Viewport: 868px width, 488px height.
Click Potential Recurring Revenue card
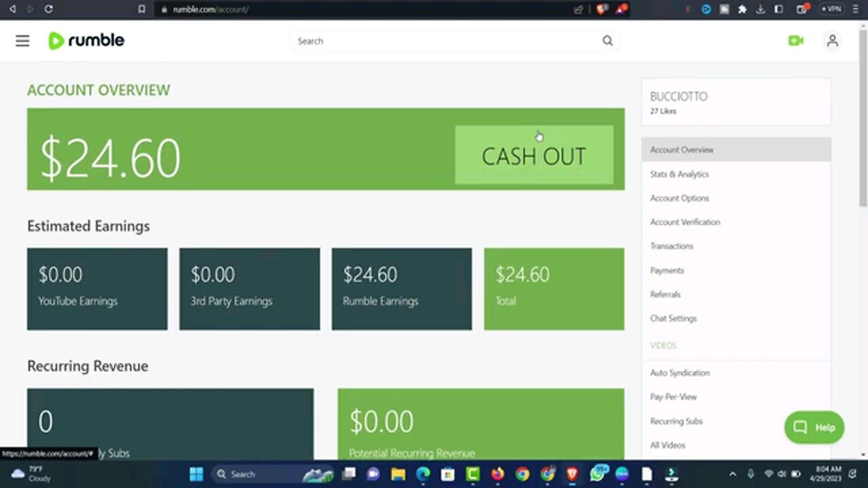tap(481, 424)
